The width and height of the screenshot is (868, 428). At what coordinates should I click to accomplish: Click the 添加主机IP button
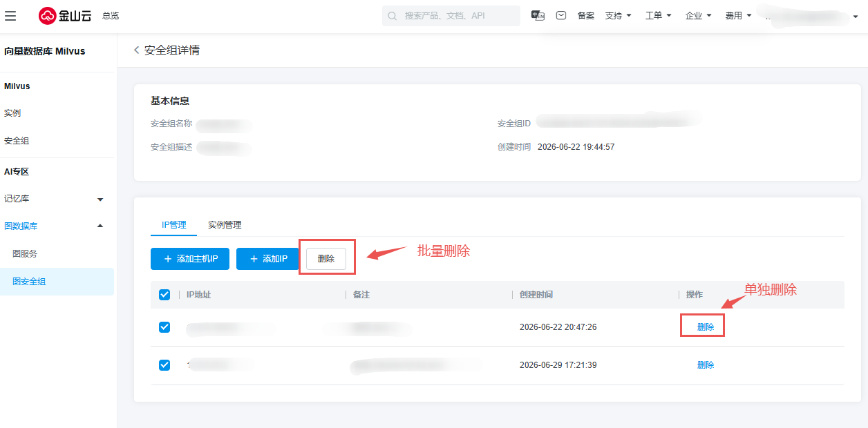coord(191,259)
